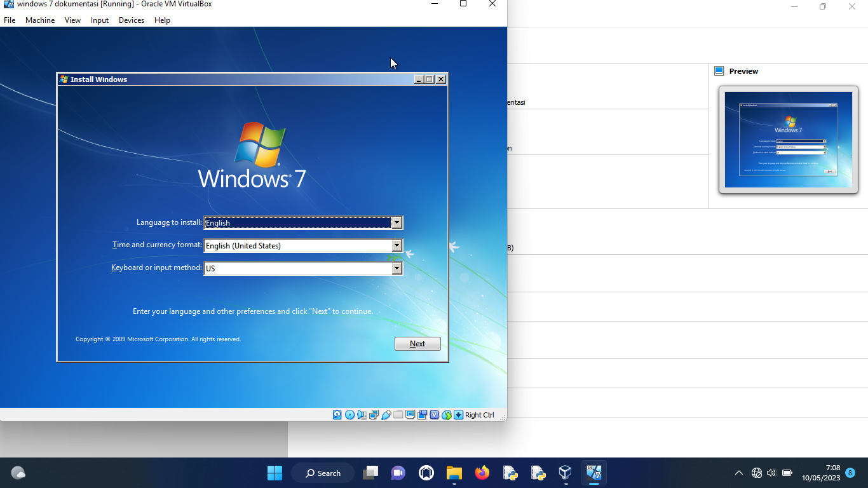Show hidden tray icons chevron
868x488 pixels.
click(738, 473)
